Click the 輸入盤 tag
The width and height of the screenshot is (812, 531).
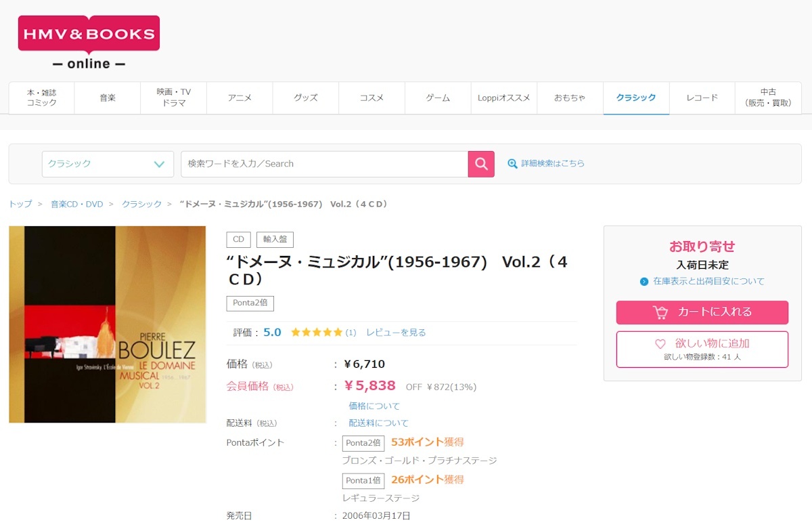click(275, 240)
